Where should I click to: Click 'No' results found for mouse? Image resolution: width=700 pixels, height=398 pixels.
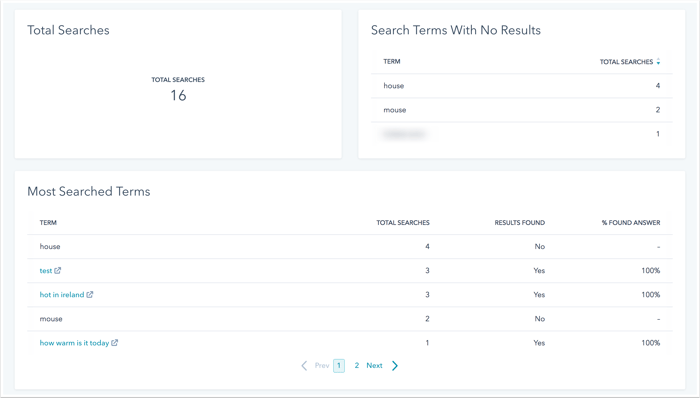coord(540,319)
